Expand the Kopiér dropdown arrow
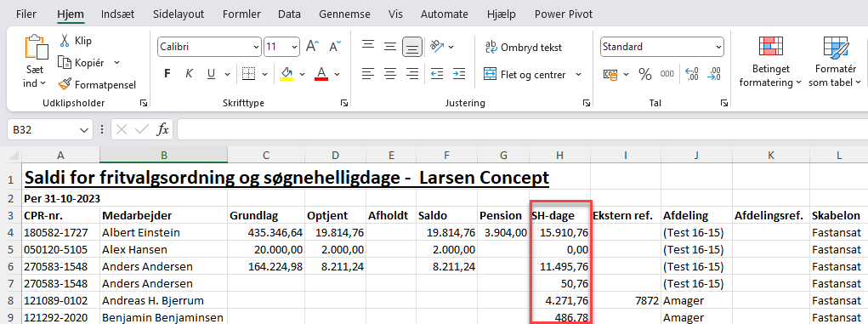Image resolution: width=868 pixels, height=324 pixels. coord(116,63)
